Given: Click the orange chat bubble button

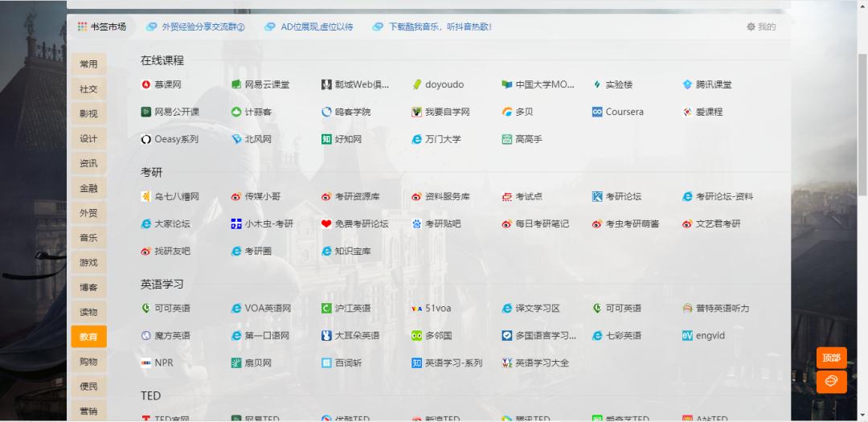Looking at the screenshot, I should pos(832,382).
